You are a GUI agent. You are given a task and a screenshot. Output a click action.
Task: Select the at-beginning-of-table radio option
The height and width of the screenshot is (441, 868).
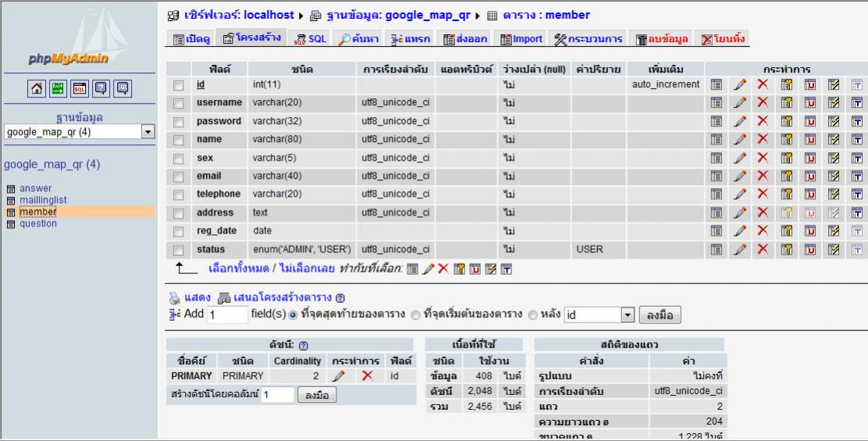coord(416,315)
